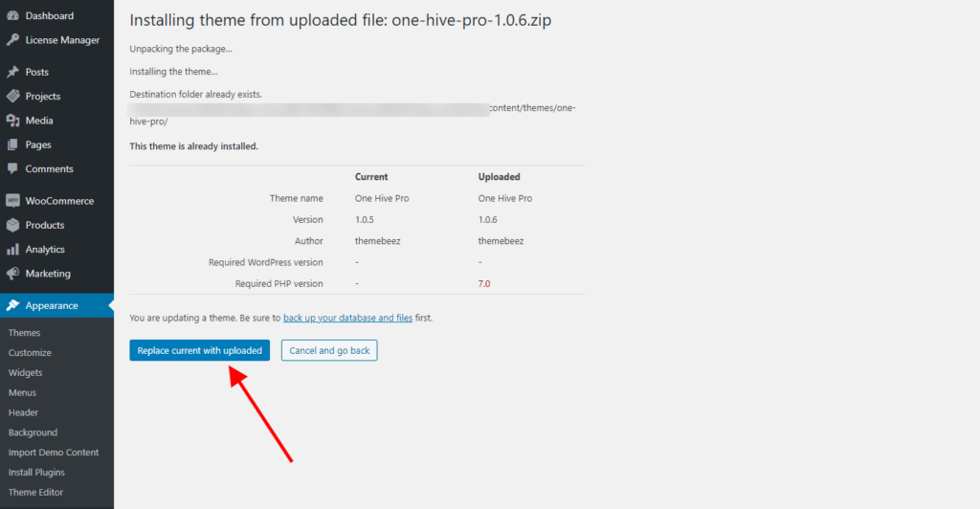980x509 pixels.
Task: Select the current version 1.0.5
Action: 365,220
